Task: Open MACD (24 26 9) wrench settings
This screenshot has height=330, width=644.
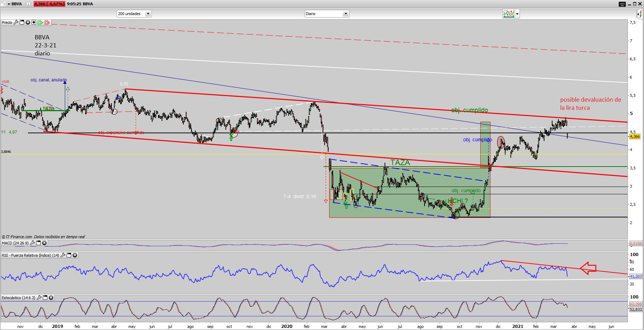Action: coord(33,243)
